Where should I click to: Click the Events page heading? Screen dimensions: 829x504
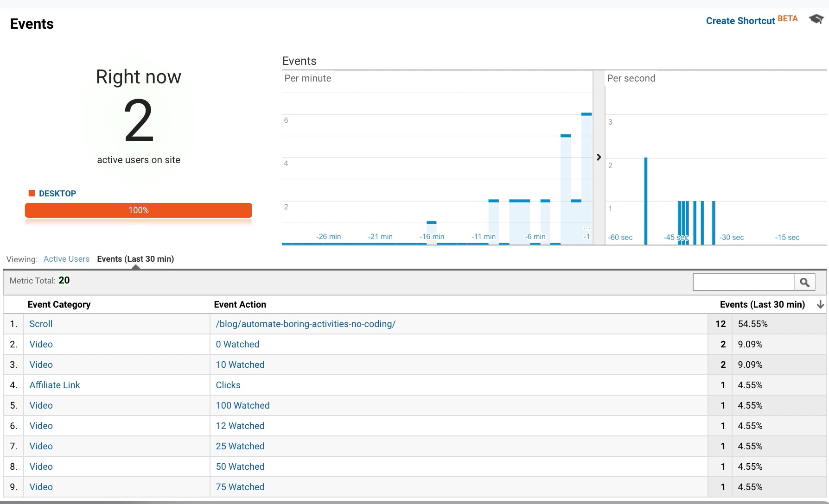(x=32, y=24)
